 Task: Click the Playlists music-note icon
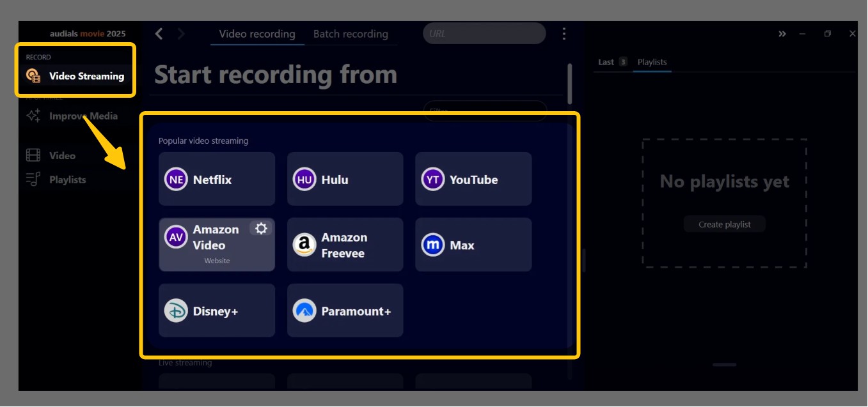coord(33,180)
